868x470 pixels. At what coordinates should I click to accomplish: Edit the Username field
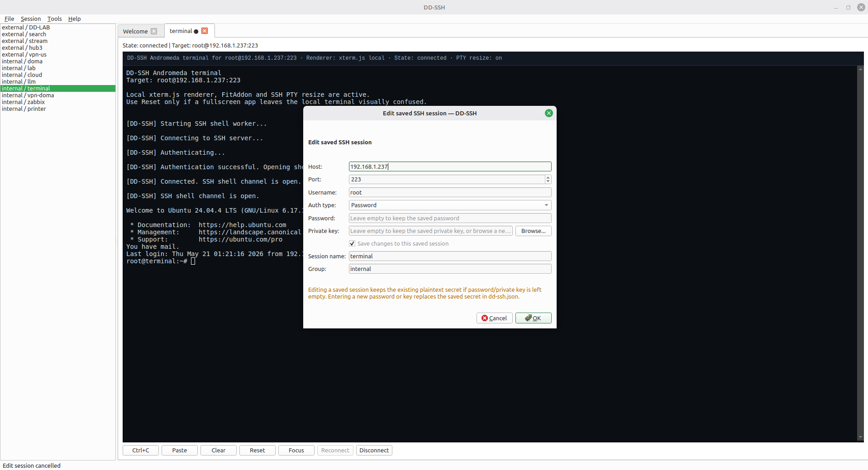[450, 192]
